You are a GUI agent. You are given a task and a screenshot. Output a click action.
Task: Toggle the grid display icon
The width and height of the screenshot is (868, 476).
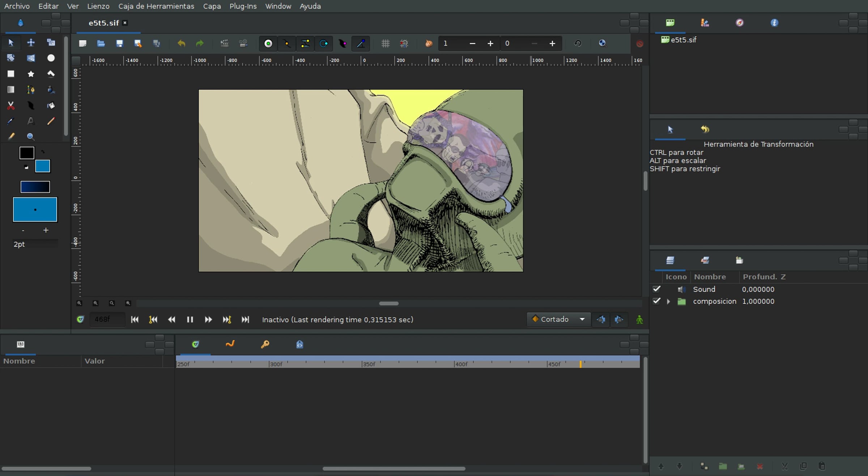click(386, 44)
